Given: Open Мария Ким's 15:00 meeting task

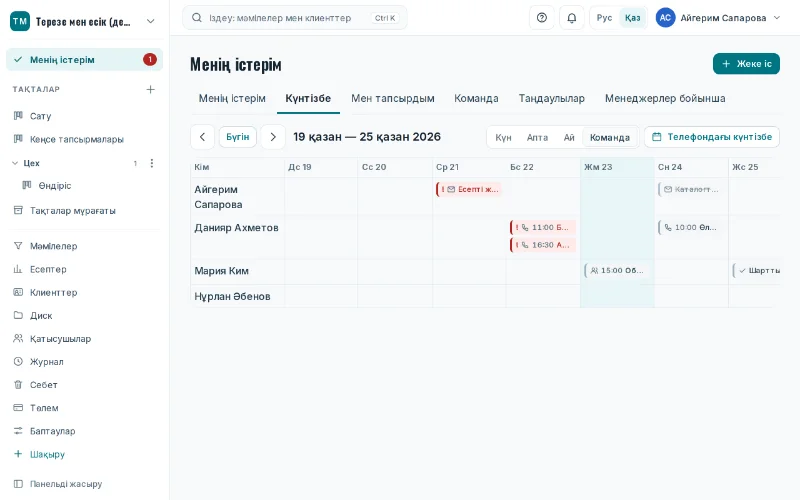Looking at the screenshot, I should [x=617, y=270].
